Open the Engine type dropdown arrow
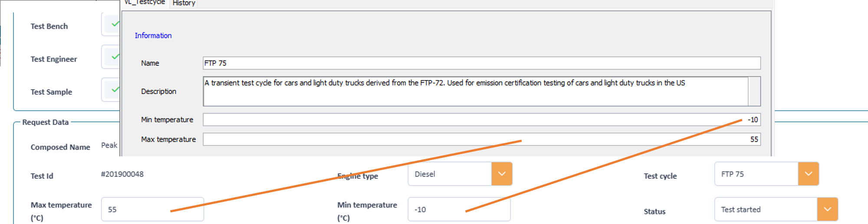 point(502,174)
